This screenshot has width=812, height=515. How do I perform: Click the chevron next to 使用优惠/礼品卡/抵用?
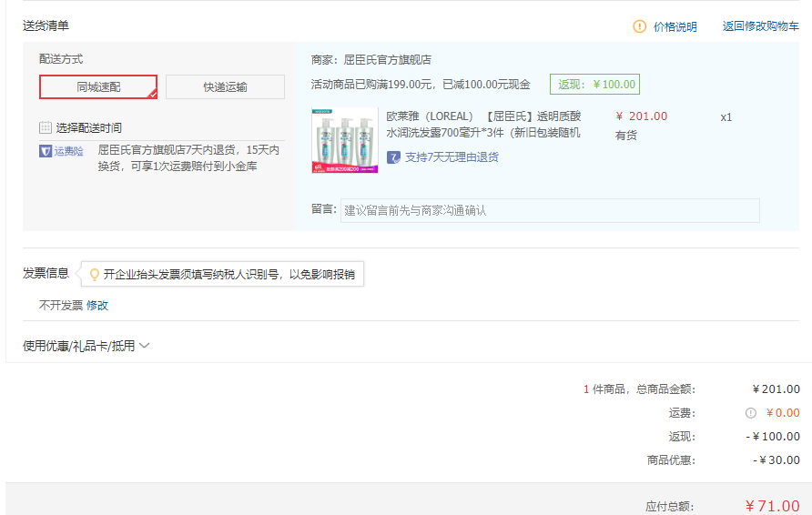pyautogui.click(x=145, y=345)
